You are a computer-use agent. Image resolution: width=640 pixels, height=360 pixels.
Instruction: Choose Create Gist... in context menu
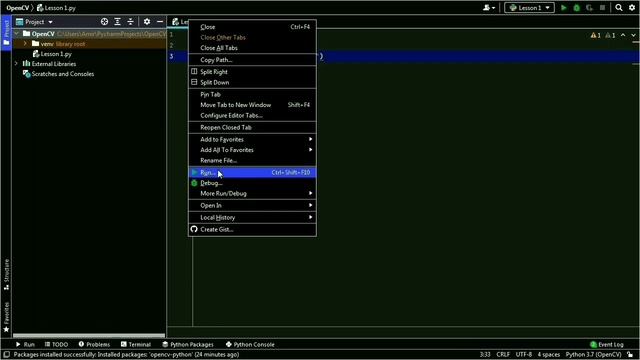252,229
